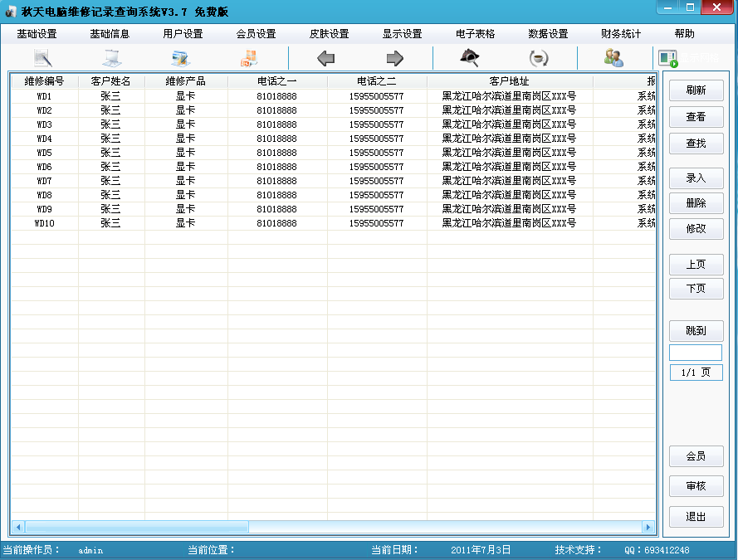Close the application window
Screen dimensions: 738x560
pos(716,7)
